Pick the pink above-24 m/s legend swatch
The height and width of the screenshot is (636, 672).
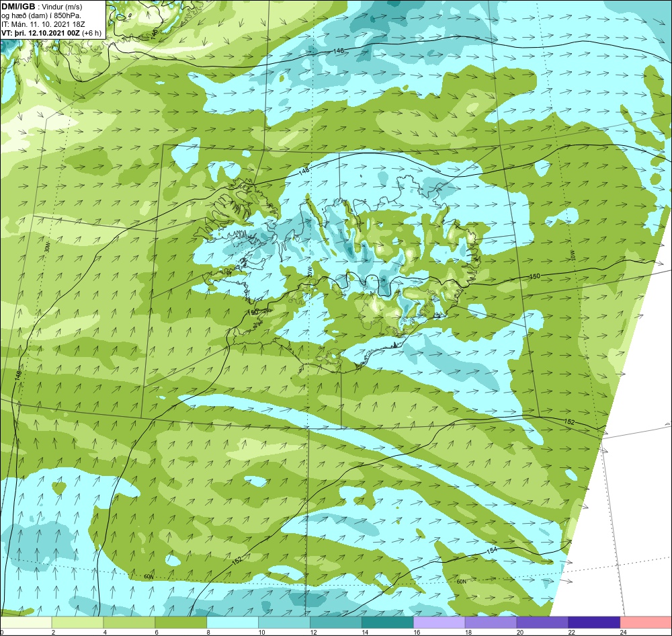coord(646,623)
